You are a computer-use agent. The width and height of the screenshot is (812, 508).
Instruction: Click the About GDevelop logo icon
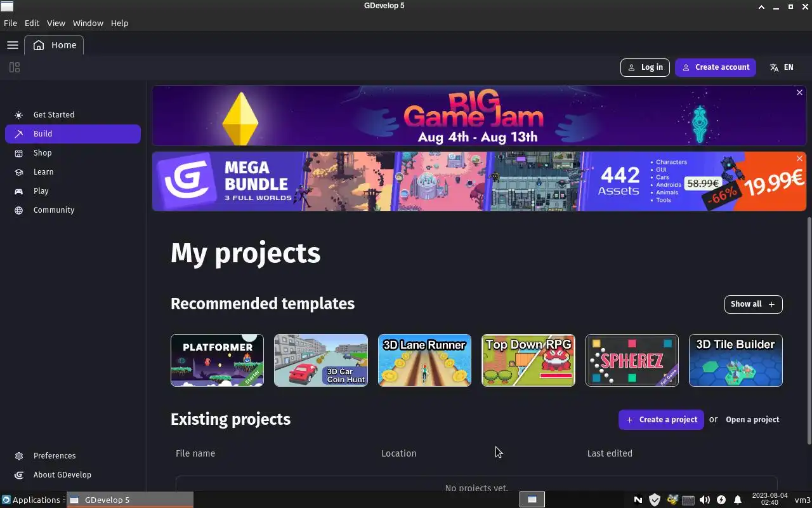click(x=19, y=475)
